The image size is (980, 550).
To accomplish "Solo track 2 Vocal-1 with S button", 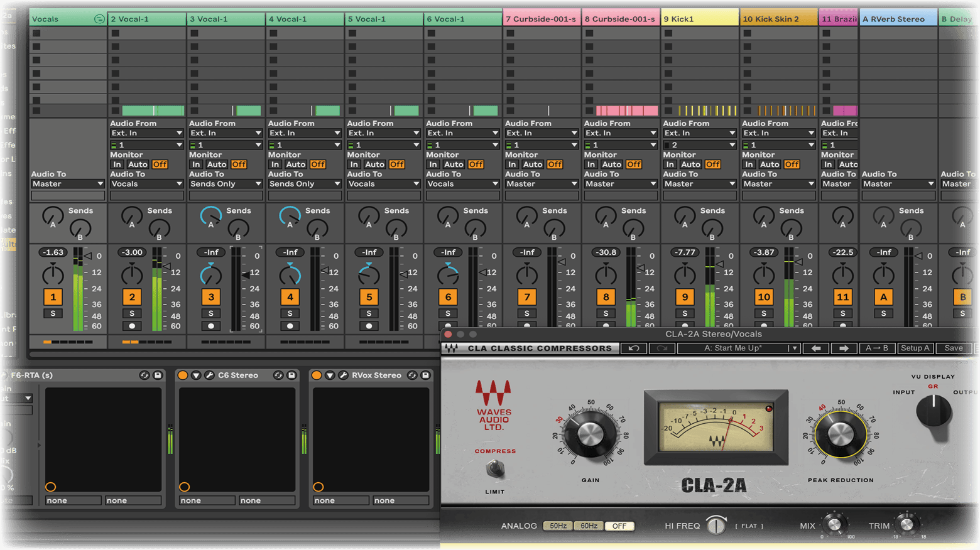I will pos(132,313).
